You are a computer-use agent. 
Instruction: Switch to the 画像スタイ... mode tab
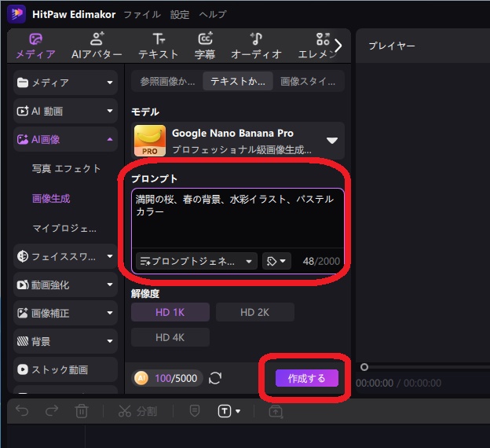click(x=308, y=81)
